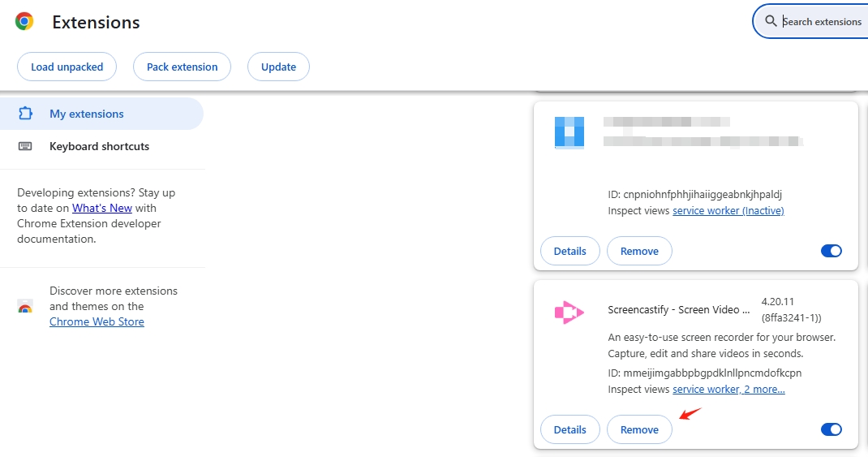Open the My extensions section
The width and height of the screenshot is (868, 457).
pos(102,114)
